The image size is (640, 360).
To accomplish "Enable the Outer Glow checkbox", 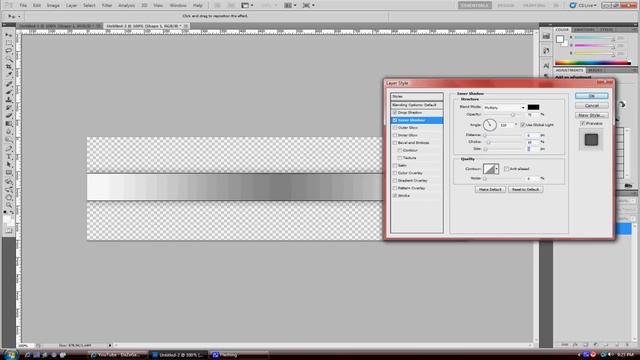I will pos(395,128).
